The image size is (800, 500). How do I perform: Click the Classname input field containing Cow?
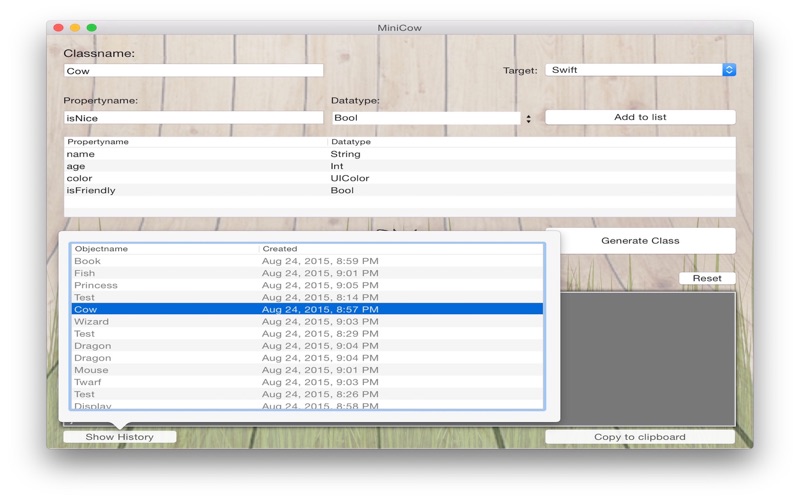pyautogui.click(x=193, y=70)
